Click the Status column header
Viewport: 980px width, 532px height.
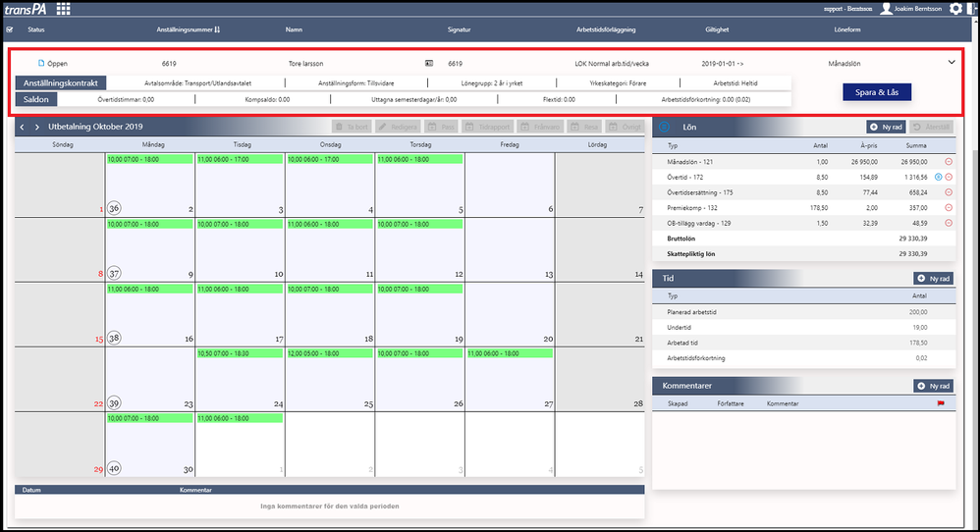(x=36, y=29)
